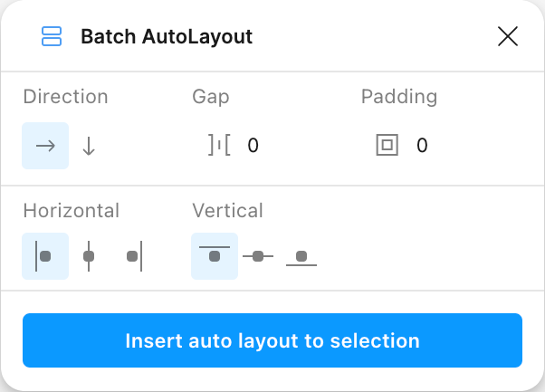Set Vertical alignment to bottom
Image resolution: width=545 pixels, height=392 pixels.
[x=301, y=256]
